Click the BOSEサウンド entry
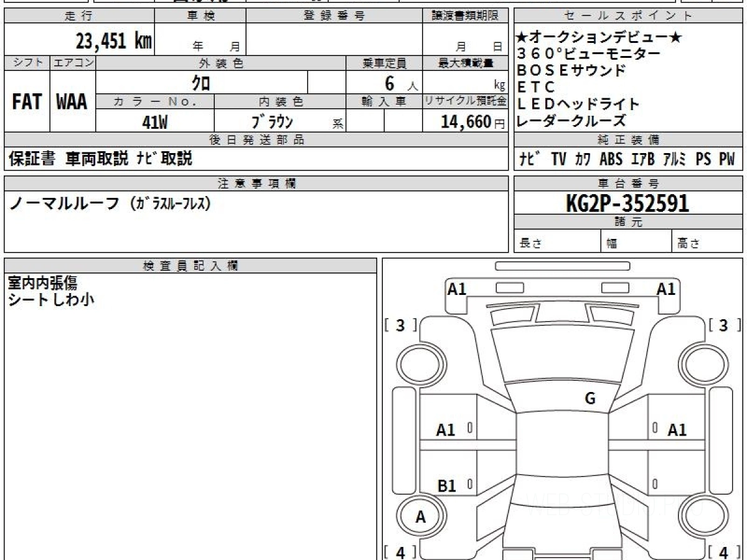 pos(571,70)
